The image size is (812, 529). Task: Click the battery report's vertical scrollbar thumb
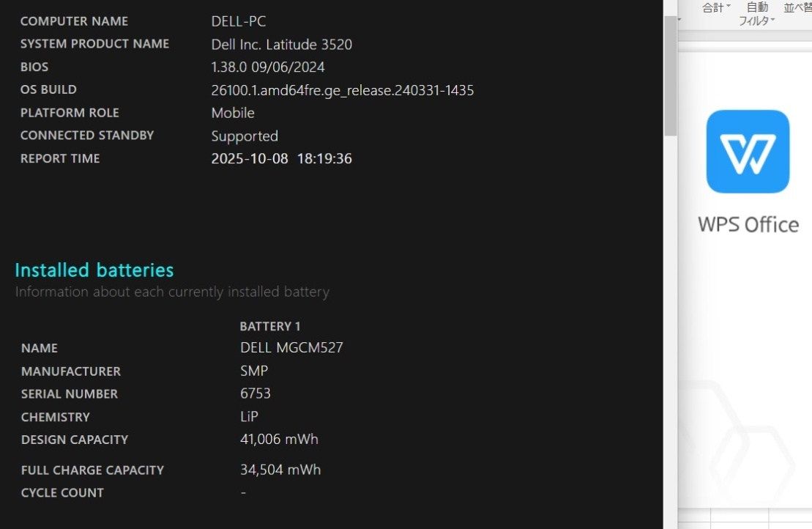coord(670,73)
